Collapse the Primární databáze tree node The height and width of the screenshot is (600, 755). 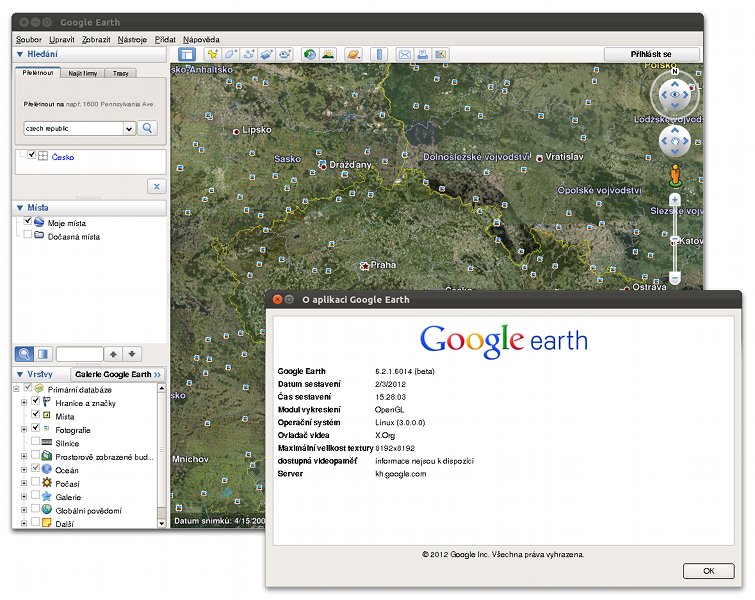tap(16, 388)
